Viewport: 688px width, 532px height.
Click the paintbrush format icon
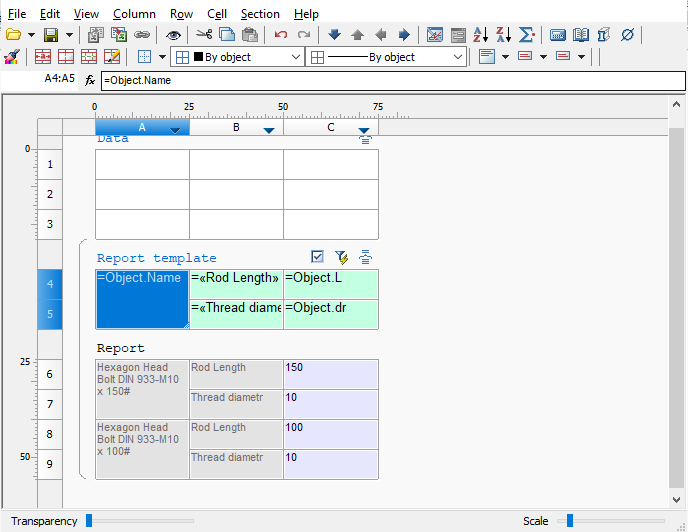tap(12, 57)
